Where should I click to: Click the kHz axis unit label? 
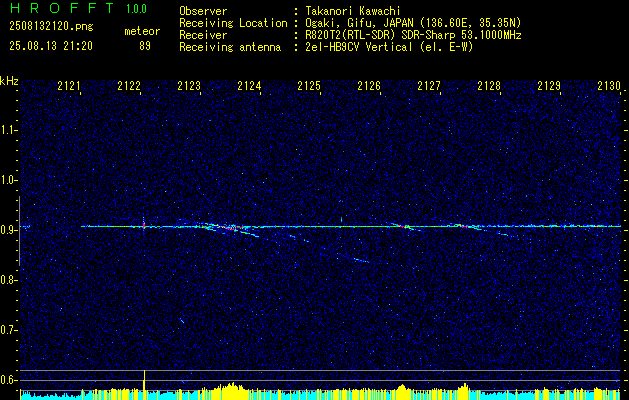tap(9, 81)
